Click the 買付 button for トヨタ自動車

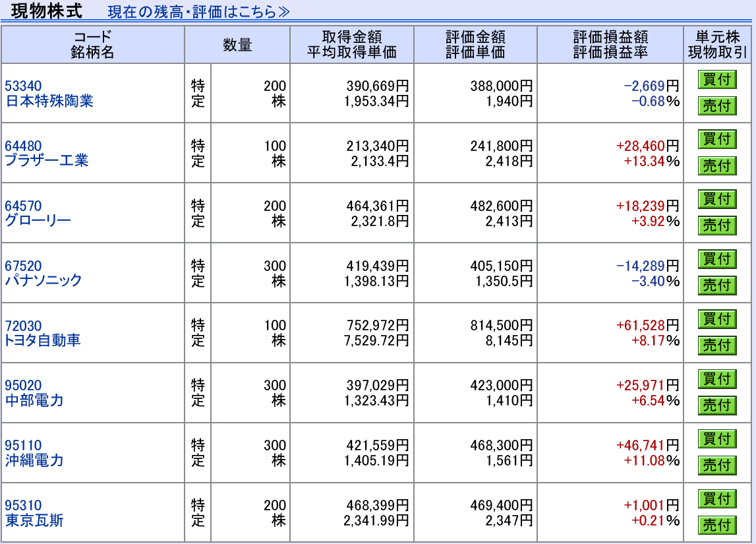[717, 319]
